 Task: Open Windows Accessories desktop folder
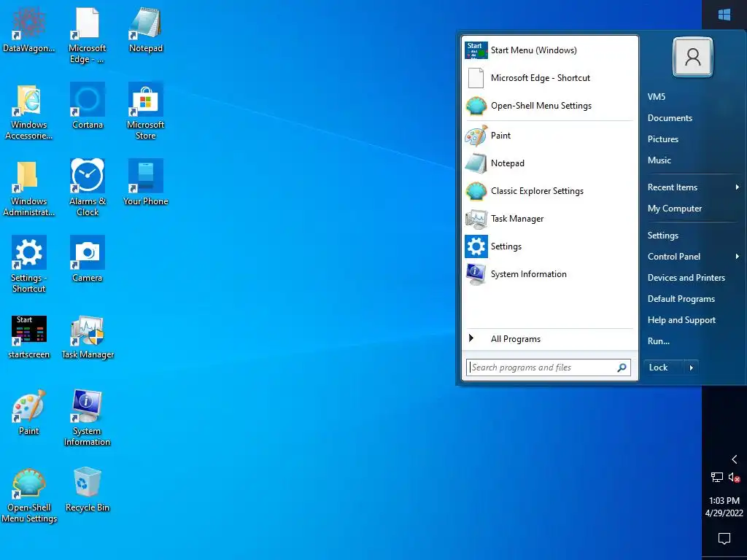(x=28, y=112)
